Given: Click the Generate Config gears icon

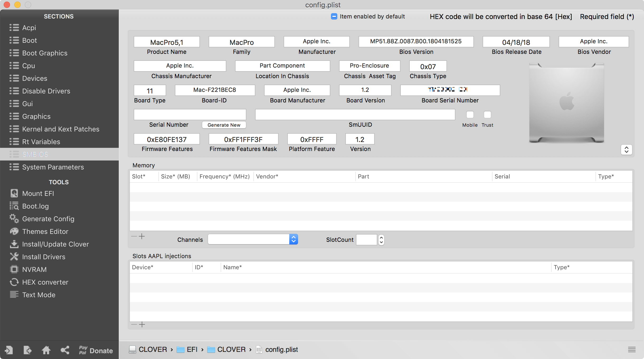Looking at the screenshot, I should pos(14,219).
